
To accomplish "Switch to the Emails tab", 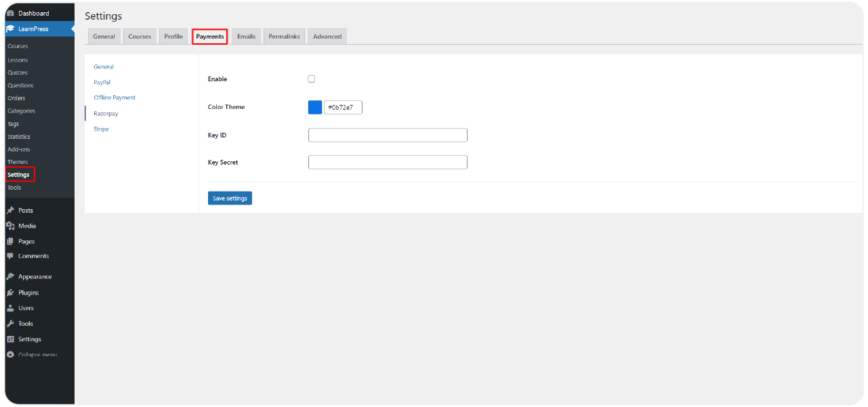I will pos(246,37).
